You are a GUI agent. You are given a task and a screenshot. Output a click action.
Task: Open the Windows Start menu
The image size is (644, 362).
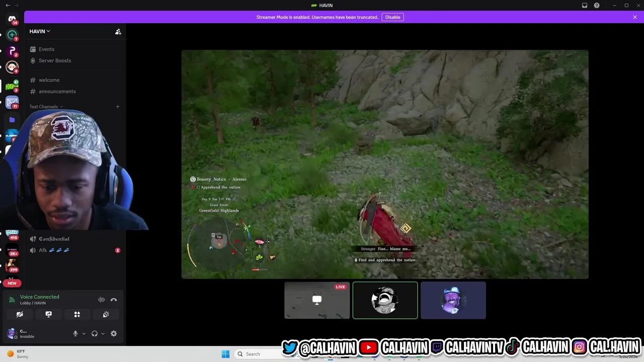(x=225, y=354)
